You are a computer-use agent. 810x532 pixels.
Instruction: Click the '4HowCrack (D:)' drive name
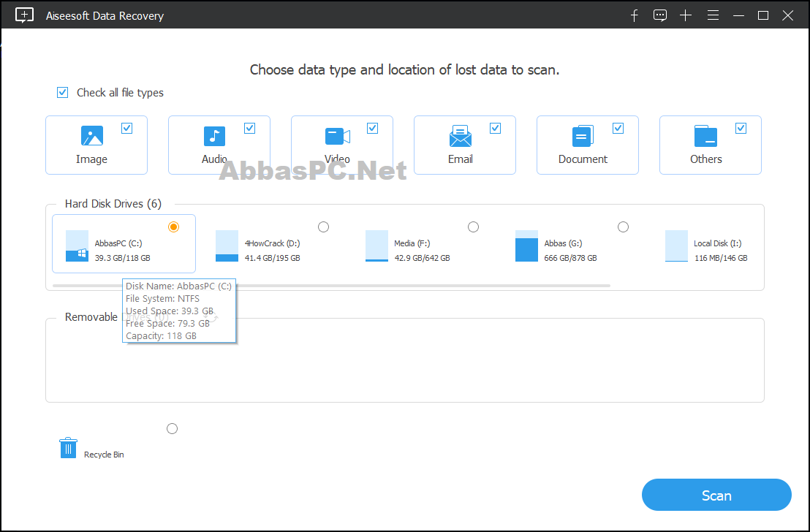tap(272, 243)
